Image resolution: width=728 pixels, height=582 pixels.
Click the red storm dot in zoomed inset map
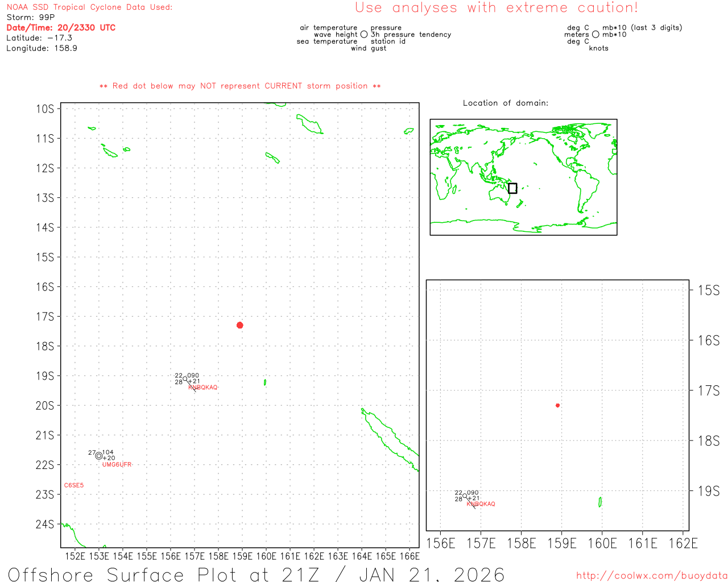pyautogui.click(x=558, y=405)
